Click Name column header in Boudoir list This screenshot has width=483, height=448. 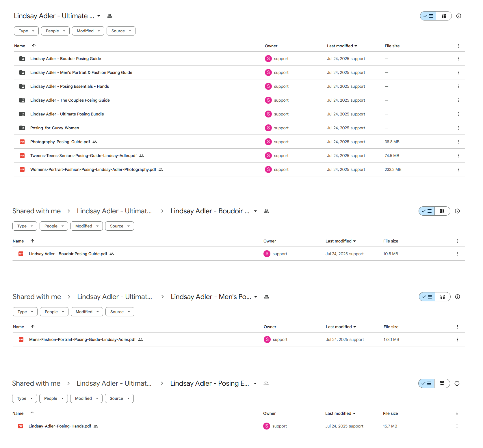(18, 241)
